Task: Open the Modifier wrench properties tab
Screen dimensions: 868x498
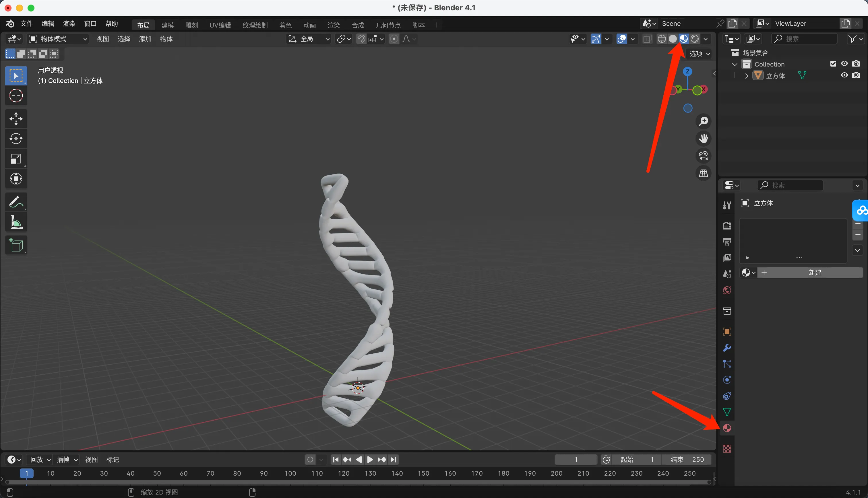Action: (x=727, y=347)
